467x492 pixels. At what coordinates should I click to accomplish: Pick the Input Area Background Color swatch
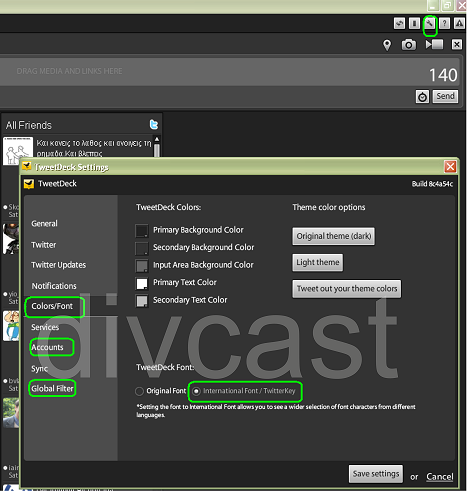tap(142, 266)
